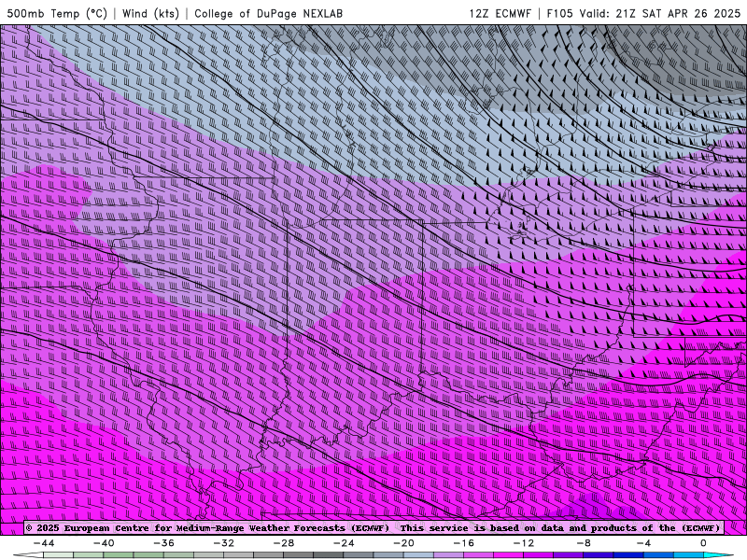The height and width of the screenshot is (560, 747).
Task: Click the "12Z ECMWF" model run label
Action: click(500, 13)
